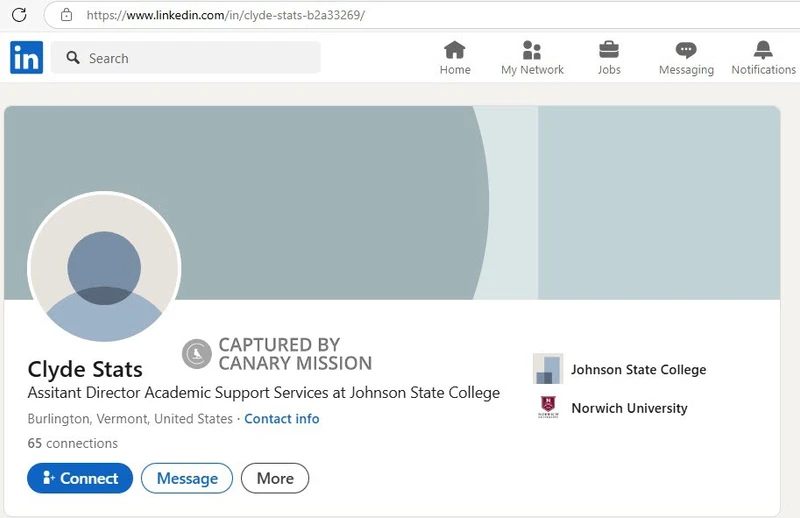Open the Notifications bell icon
800x518 pixels.
click(x=763, y=50)
